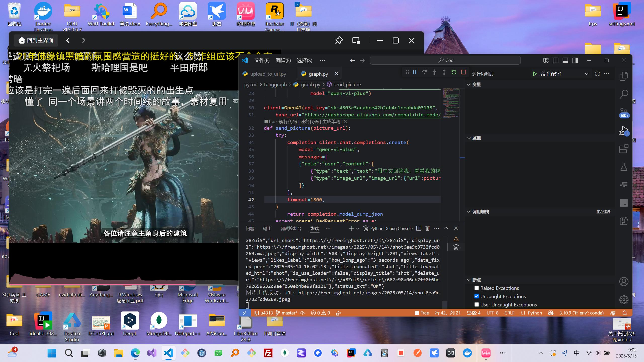
Task: Pin the video player window
Action: (x=339, y=40)
